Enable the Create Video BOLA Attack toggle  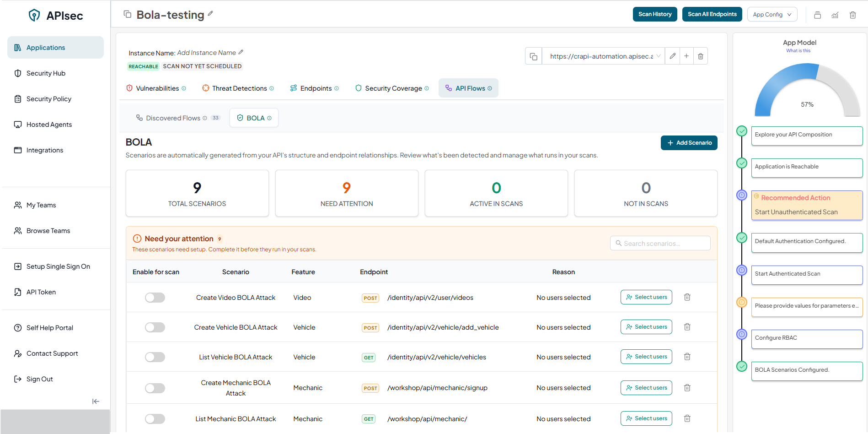click(155, 298)
